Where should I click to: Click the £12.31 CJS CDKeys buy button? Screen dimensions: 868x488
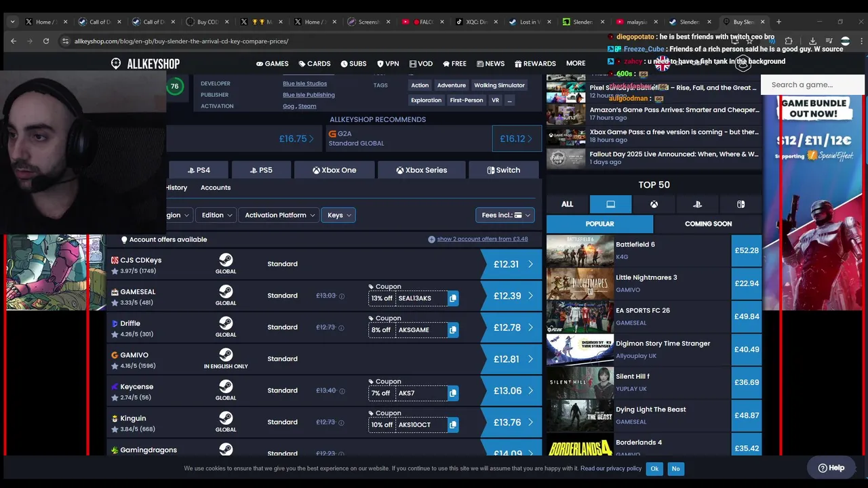click(x=511, y=264)
